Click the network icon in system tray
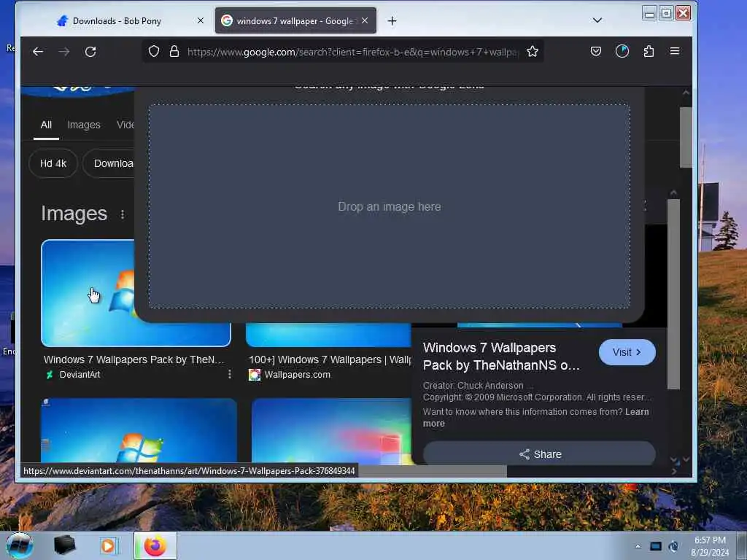This screenshot has width=747, height=560. [656, 547]
